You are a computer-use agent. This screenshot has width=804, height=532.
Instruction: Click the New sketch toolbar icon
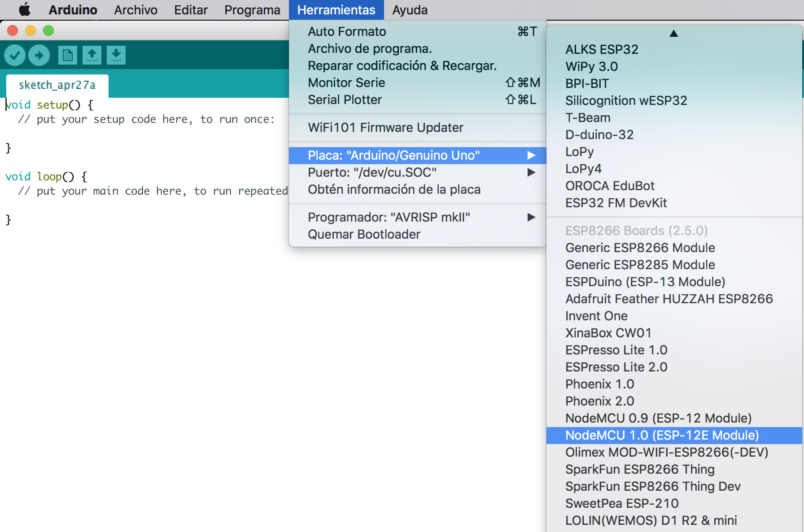[68, 55]
